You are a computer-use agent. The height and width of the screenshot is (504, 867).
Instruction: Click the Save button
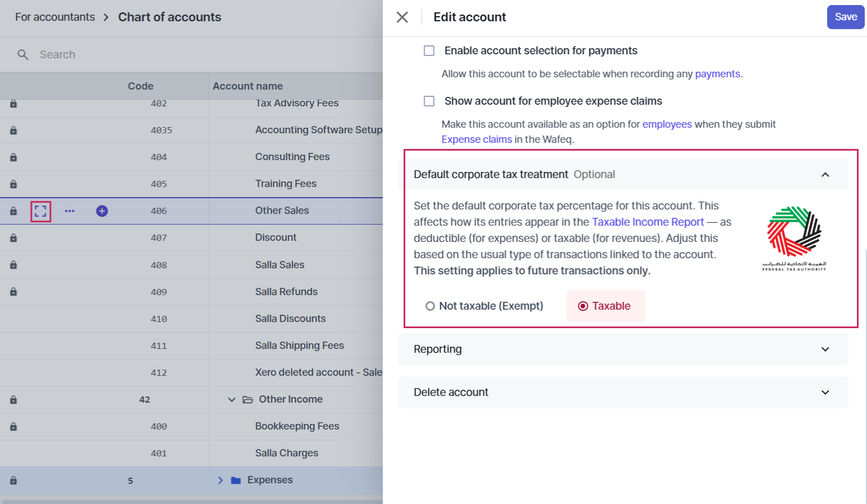click(x=846, y=17)
